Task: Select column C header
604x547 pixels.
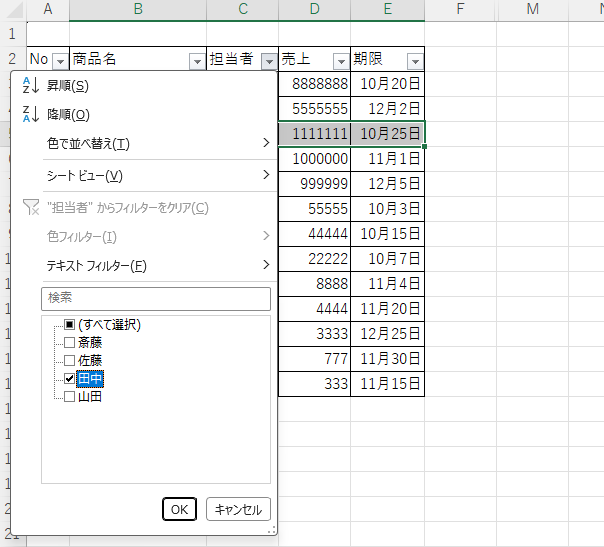Action: point(242,9)
